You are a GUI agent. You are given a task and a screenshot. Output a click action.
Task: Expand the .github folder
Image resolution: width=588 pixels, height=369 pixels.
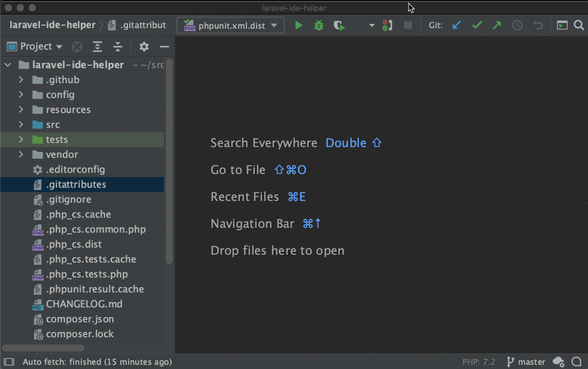[21, 80]
